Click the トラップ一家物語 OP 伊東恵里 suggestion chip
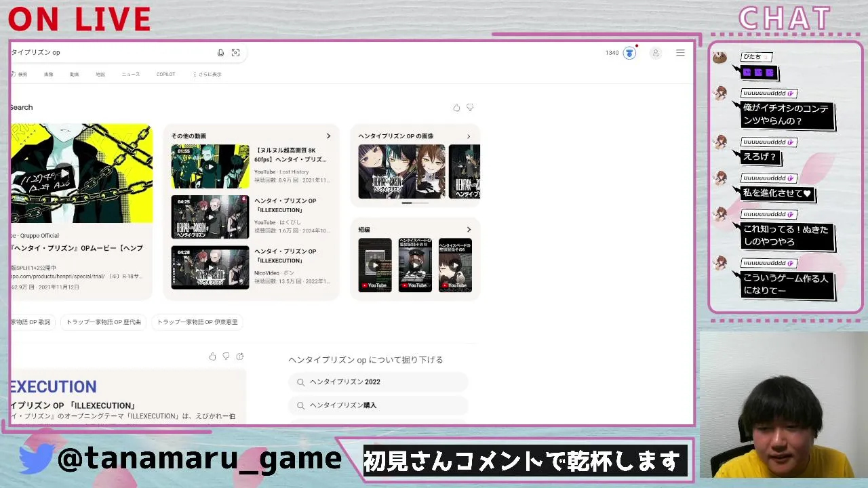 coord(197,322)
